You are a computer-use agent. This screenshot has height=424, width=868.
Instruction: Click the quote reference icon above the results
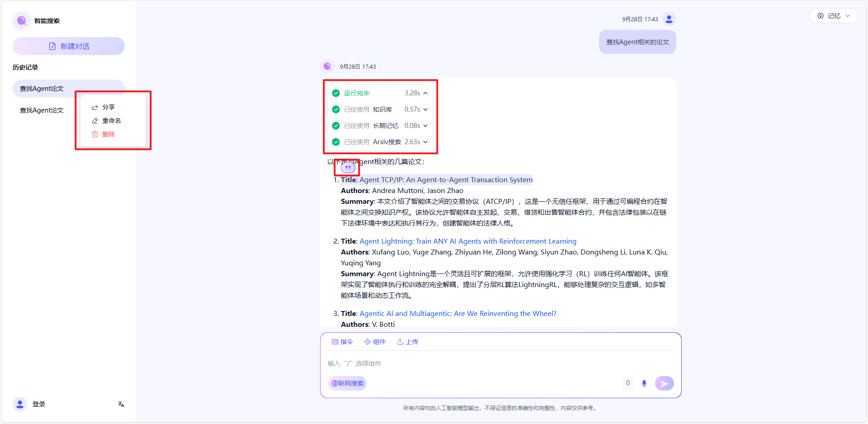[x=348, y=168]
